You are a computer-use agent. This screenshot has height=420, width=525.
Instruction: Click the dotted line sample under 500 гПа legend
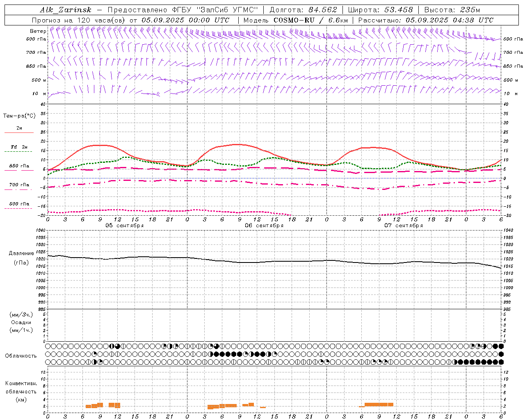pos(18,208)
